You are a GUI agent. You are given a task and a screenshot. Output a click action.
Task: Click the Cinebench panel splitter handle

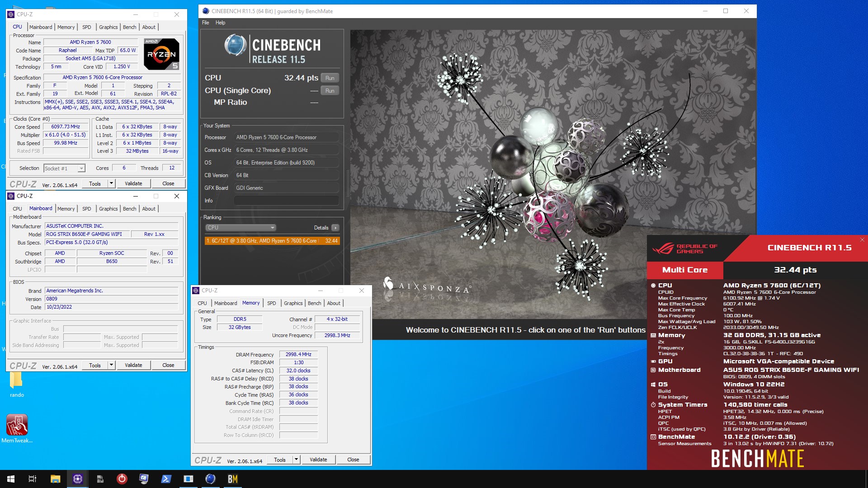click(347, 183)
